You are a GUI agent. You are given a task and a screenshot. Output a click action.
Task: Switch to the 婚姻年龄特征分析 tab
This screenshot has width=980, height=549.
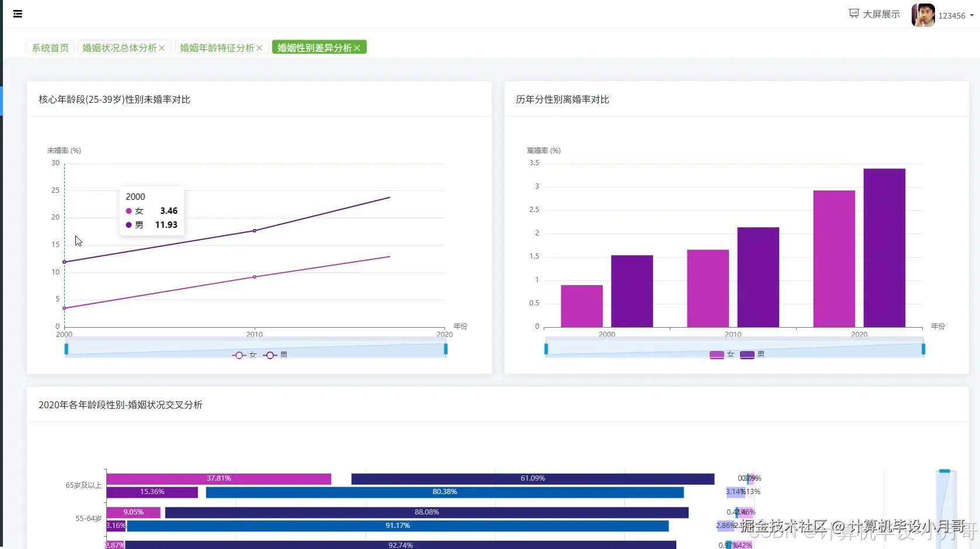[217, 47]
